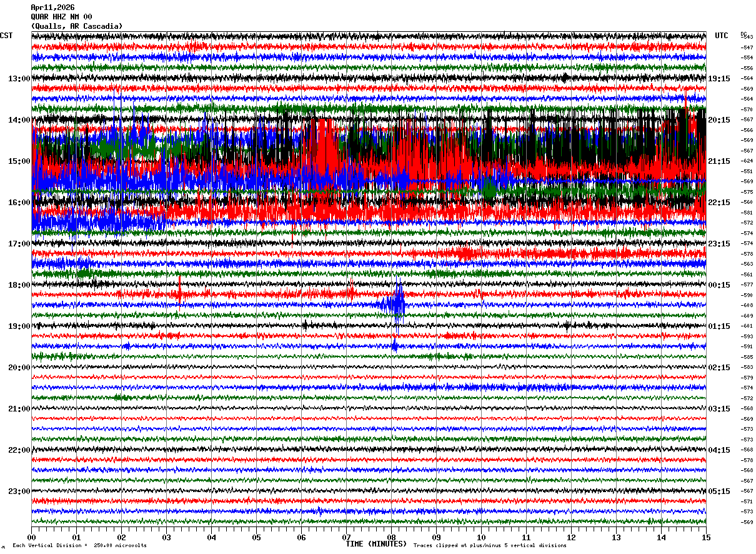Click the "23:00" CST time label
Viewport: 756px width, 554px height.
pyautogui.click(x=19, y=491)
